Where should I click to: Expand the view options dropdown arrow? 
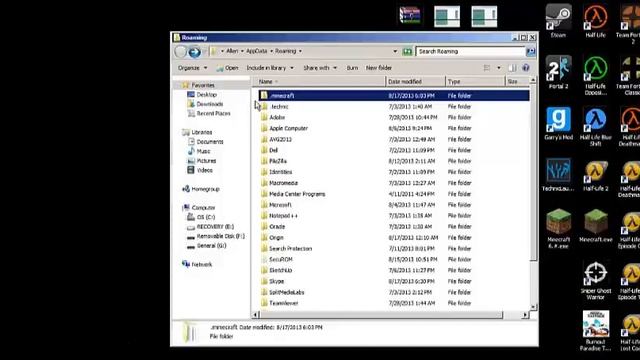click(x=499, y=68)
